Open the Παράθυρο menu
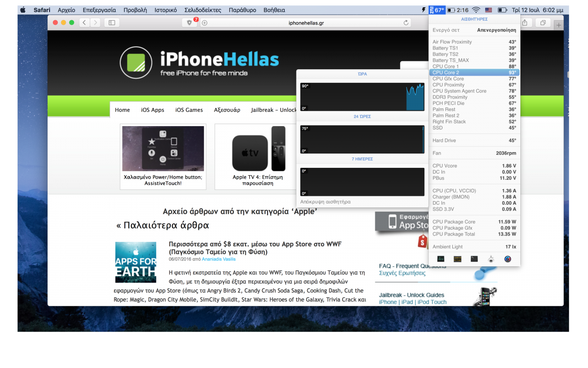The height and width of the screenshot is (368, 588). pyautogui.click(x=242, y=10)
